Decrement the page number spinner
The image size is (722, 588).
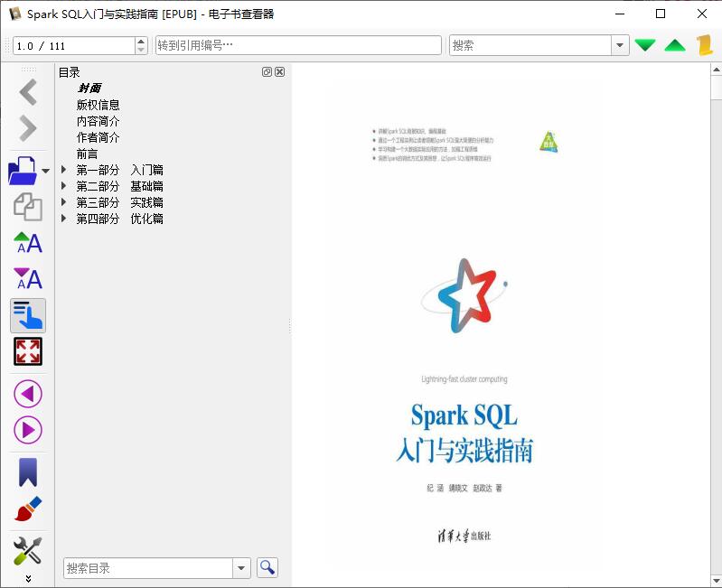pos(141,50)
